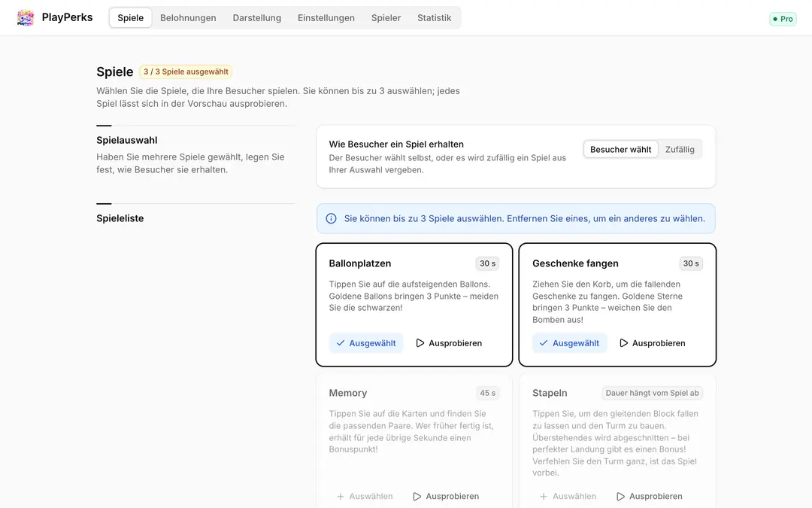Click the 'Memory' card title
Screen dimensions: 812x508
coord(348,393)
